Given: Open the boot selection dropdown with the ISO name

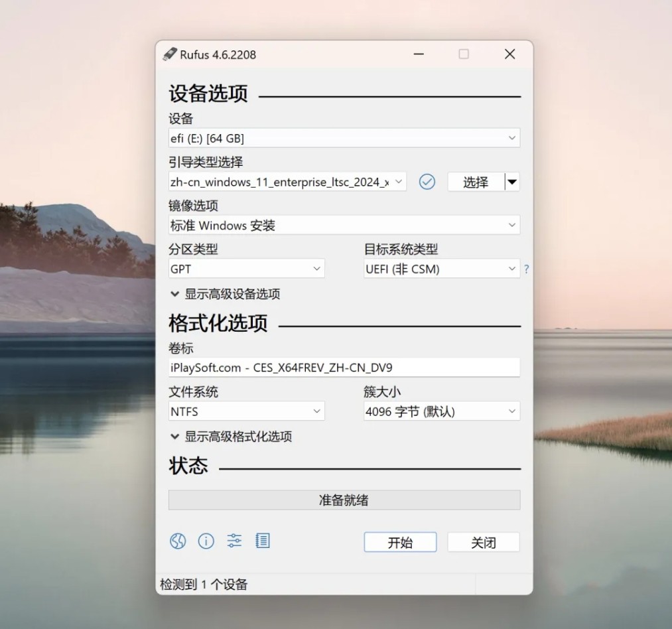Looking at the screenshot, I should click(287, 182).
